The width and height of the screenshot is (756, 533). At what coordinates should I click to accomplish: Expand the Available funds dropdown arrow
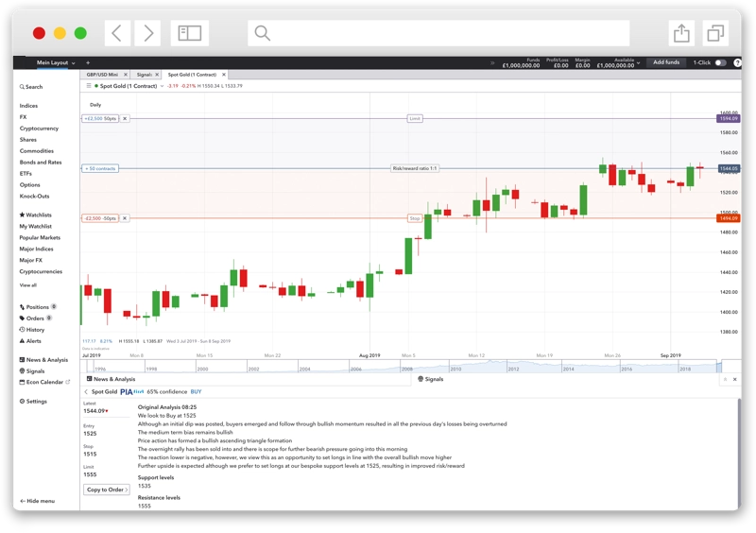pos(639,62)
